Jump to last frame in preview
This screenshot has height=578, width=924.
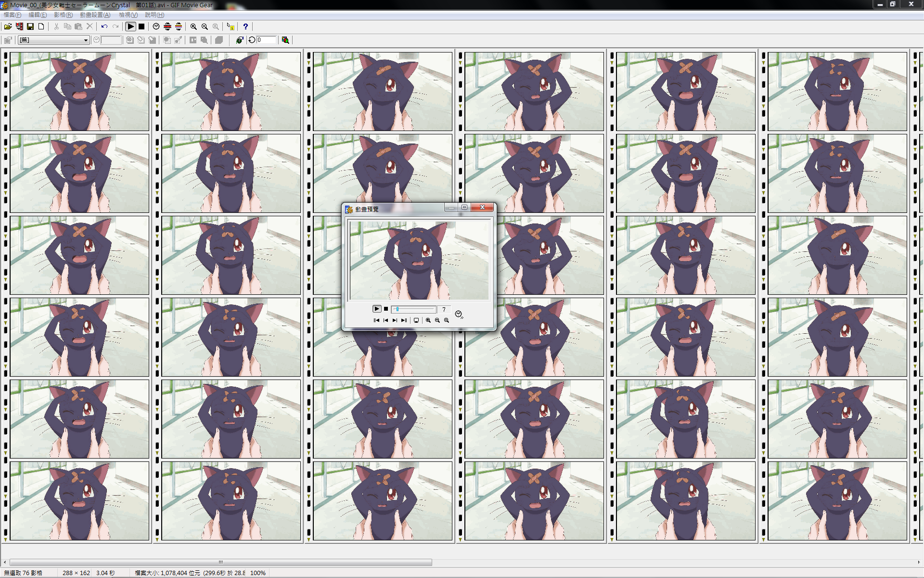(x=404, y=320)
